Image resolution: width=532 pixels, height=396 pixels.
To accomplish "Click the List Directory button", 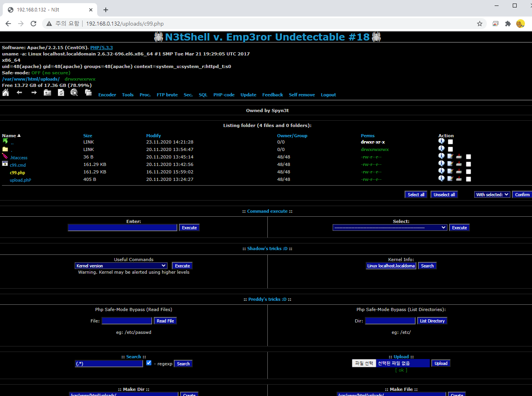I will click(432, 321).
